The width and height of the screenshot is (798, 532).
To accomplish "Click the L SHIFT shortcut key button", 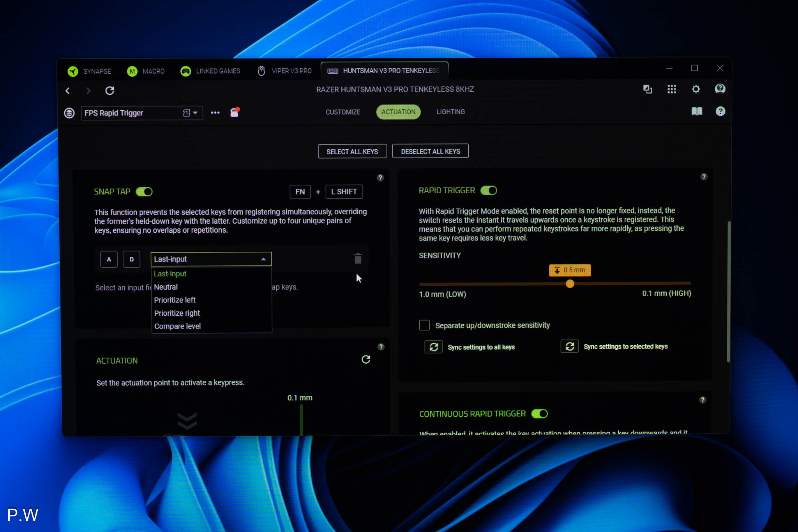I will coord(344,192).
